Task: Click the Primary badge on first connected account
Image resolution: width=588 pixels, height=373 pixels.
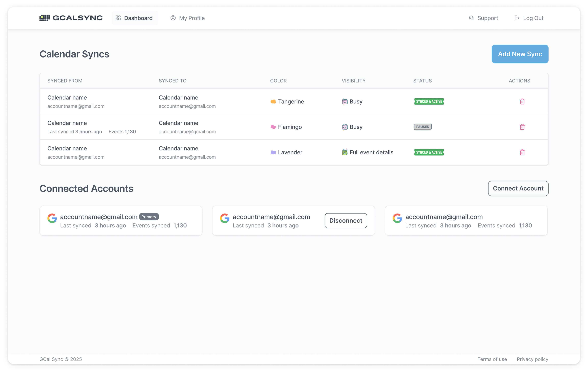Action: [x=149, y=217]
